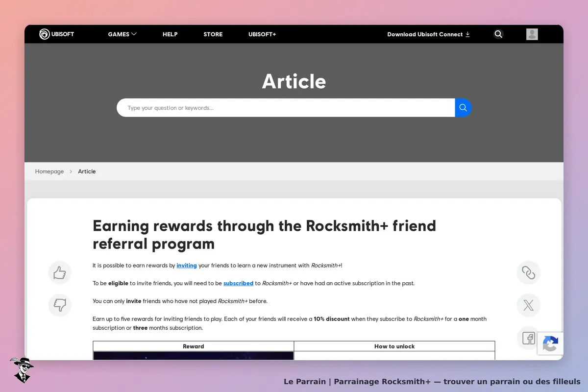Follow the "subscribed" hyperlink
The image size is (588, 392).
pos(238,283)
